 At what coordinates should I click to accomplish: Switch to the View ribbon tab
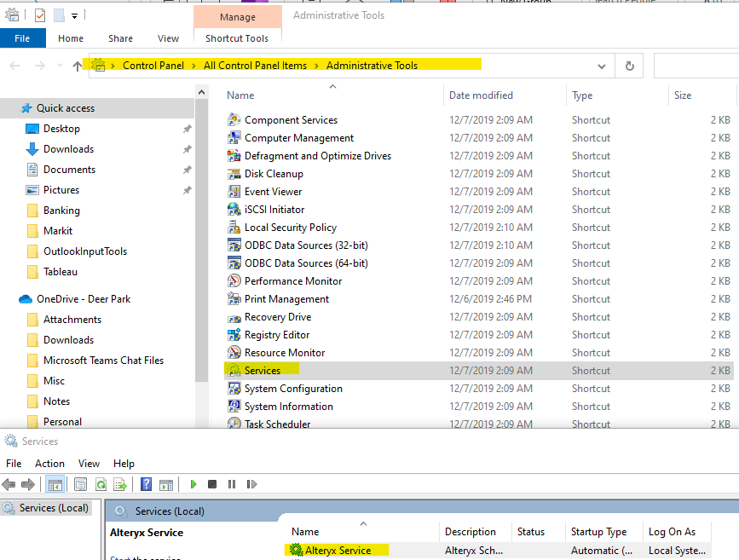(x=168, y=38)
